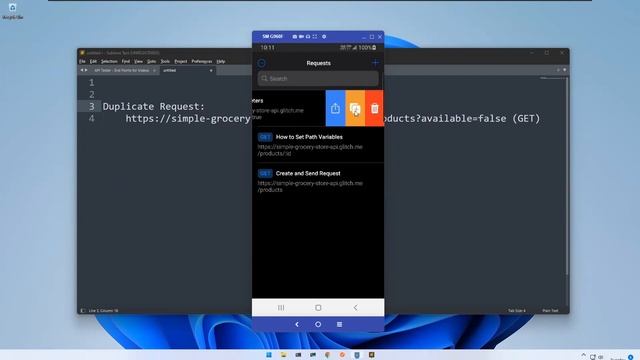Image resolution: width=640 pixels, height=360 pixels.
Task: Add a new request with plus icon
Action: tap(375, 63)
